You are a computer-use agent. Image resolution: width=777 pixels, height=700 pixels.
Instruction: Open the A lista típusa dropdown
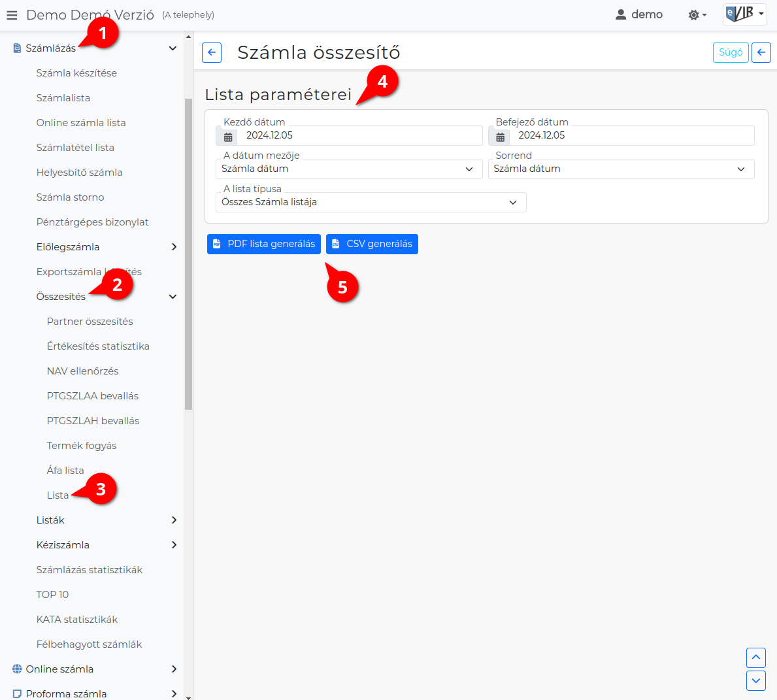370,203
